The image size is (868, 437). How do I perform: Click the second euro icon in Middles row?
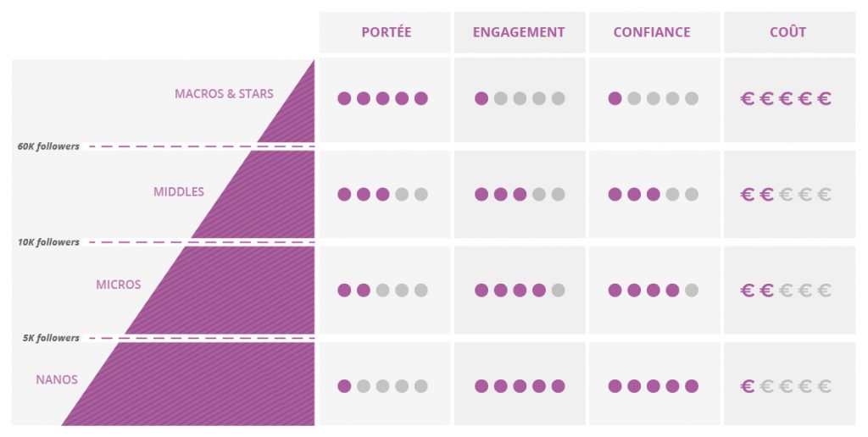coord(766,195)
